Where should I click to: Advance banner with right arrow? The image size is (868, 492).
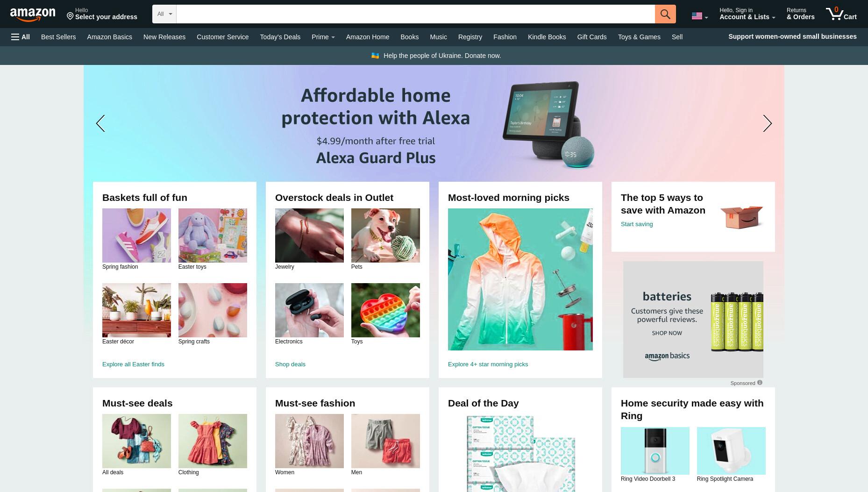coord(767,123)
